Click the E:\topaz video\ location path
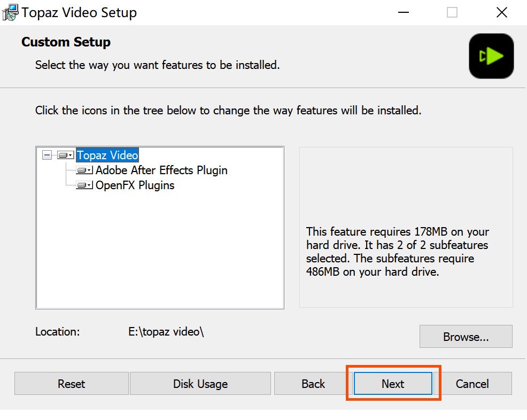The width and height of the screenshot is (527, 420). (x=166, y=331)
